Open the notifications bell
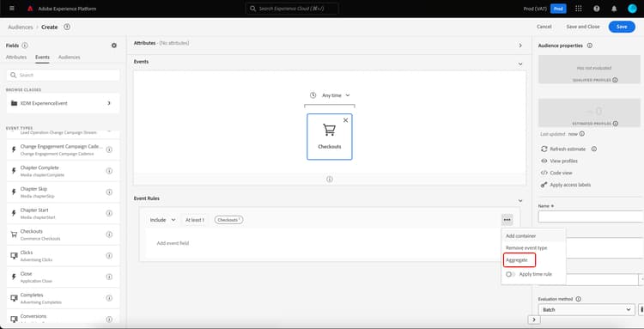The width and height of the screenshot is (644, 329). (x=614, y=9)
